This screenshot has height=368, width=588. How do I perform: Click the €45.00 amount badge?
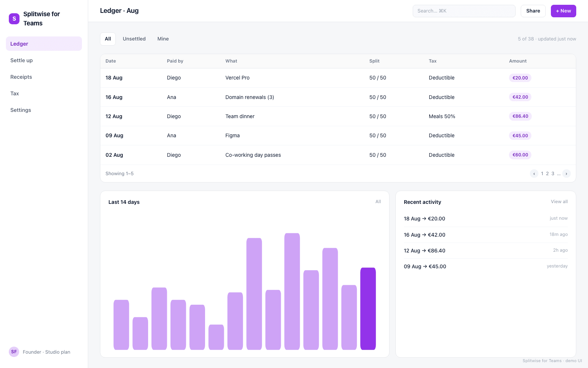coord(520,136)
